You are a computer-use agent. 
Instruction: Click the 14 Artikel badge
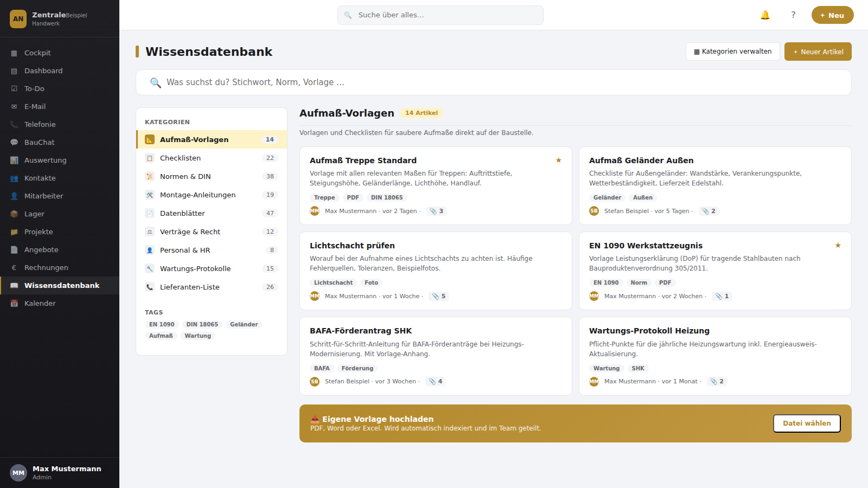point(422,113)
